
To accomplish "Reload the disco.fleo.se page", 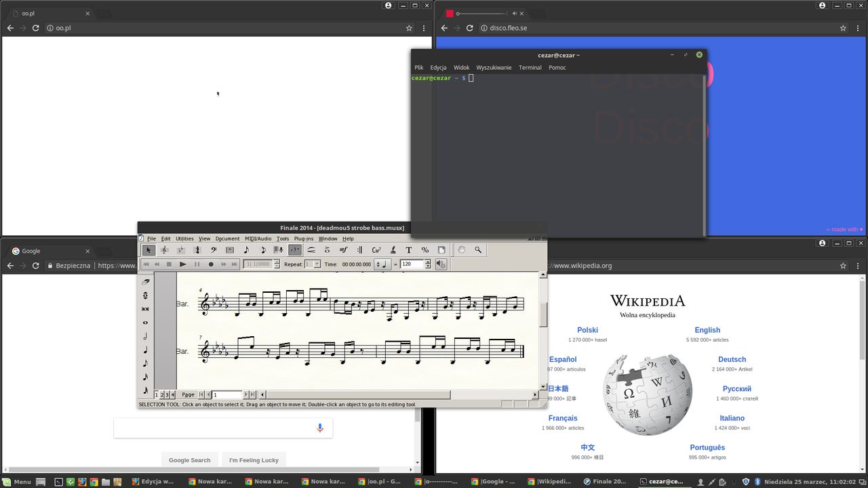I will click(469, 28).
